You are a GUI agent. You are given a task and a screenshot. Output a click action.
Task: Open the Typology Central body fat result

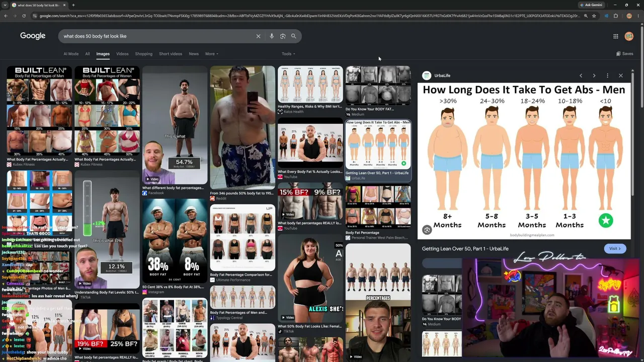pos(243,297)
